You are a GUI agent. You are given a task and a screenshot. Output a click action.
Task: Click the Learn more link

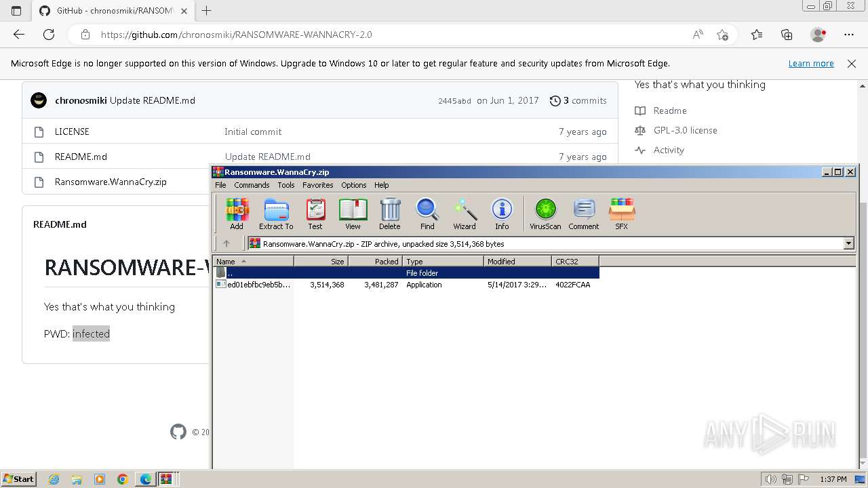[811, 64]
